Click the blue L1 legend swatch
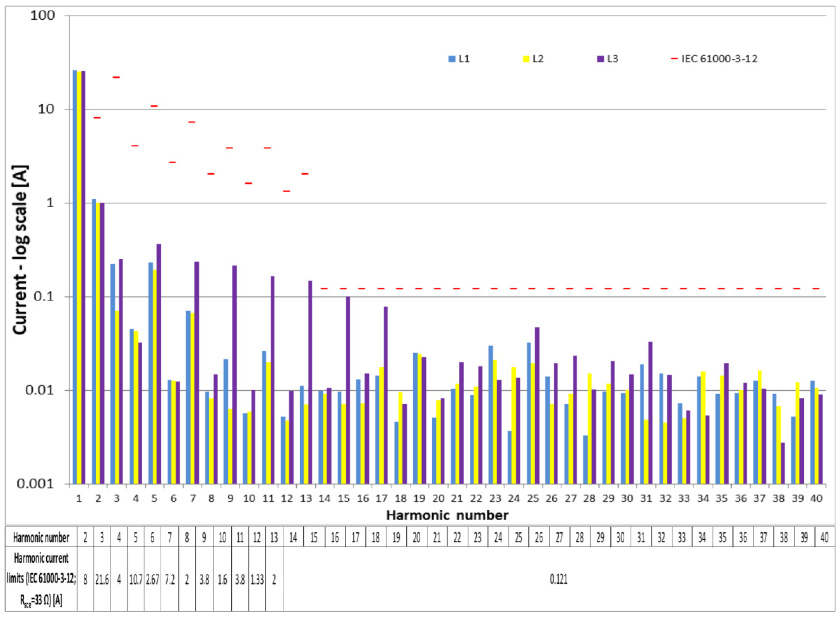The image size is (840, 617). coord(452,59)
